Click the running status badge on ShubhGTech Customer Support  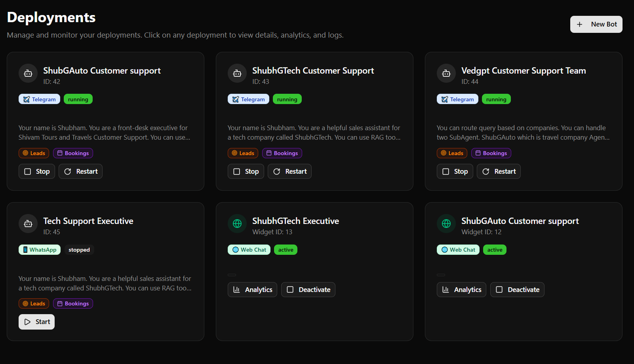[287, 99]
